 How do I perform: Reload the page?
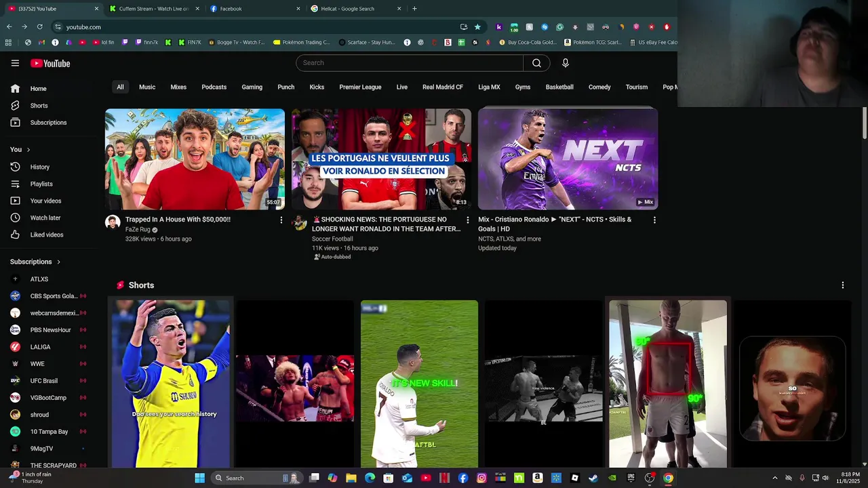pos(39,27)
